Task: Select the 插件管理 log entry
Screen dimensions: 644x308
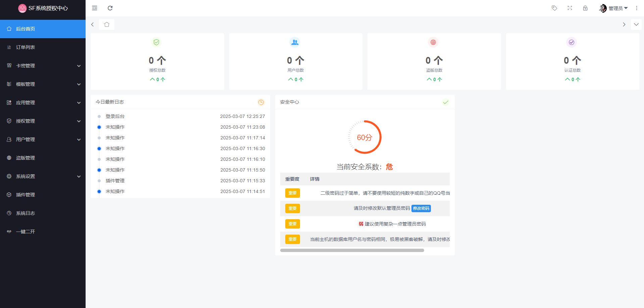Action: 115,181
